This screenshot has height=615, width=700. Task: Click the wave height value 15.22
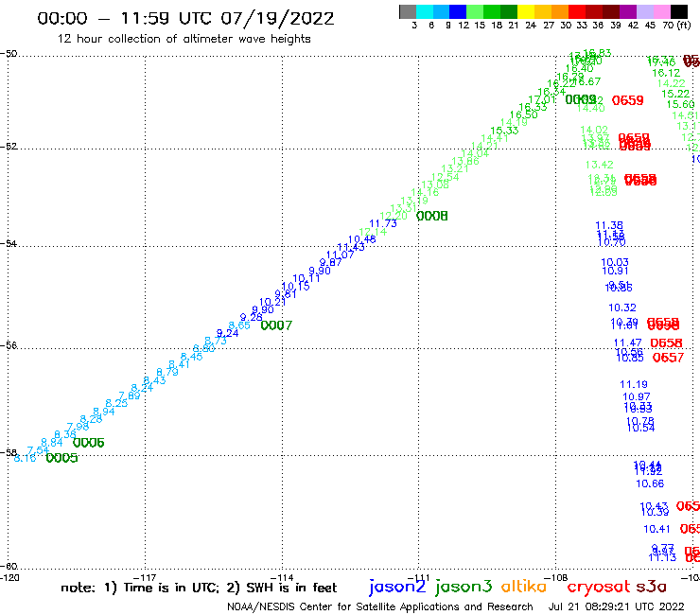[x=675, y=94]
